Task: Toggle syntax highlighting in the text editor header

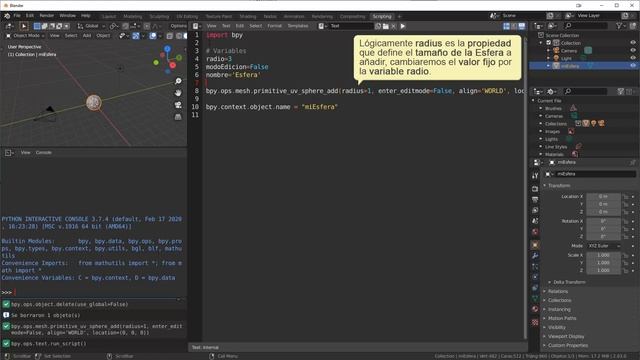Action: [521, 26]
